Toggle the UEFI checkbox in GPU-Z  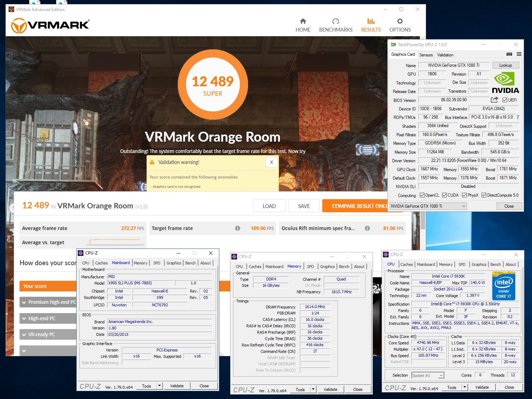tap(505, 100)
